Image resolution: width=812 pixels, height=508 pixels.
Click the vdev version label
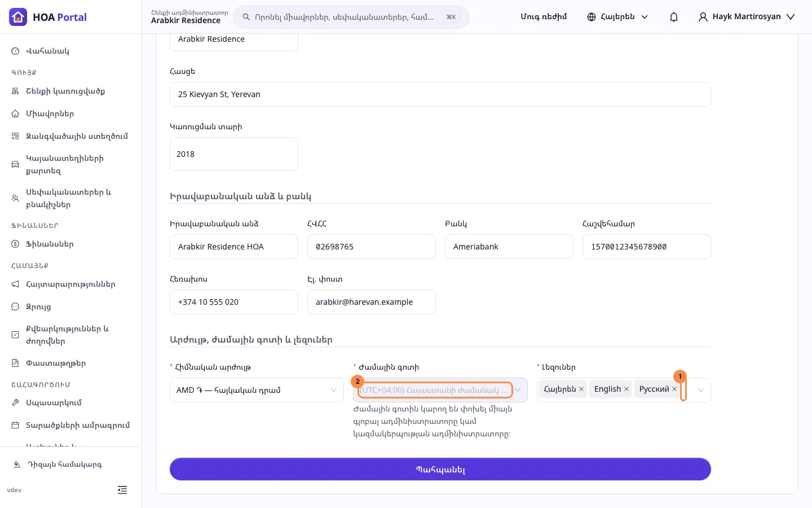tap(14, 490)
